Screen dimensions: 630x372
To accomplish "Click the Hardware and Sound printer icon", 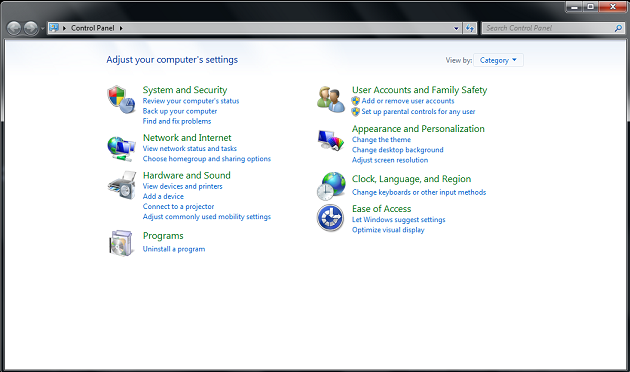I will (121, 185).
